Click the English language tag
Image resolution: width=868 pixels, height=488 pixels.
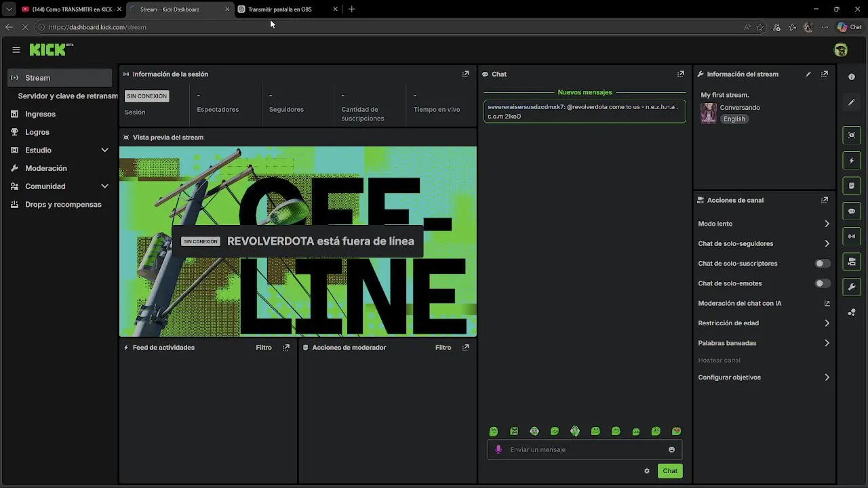pyautogui.click(x=734, y=119)
